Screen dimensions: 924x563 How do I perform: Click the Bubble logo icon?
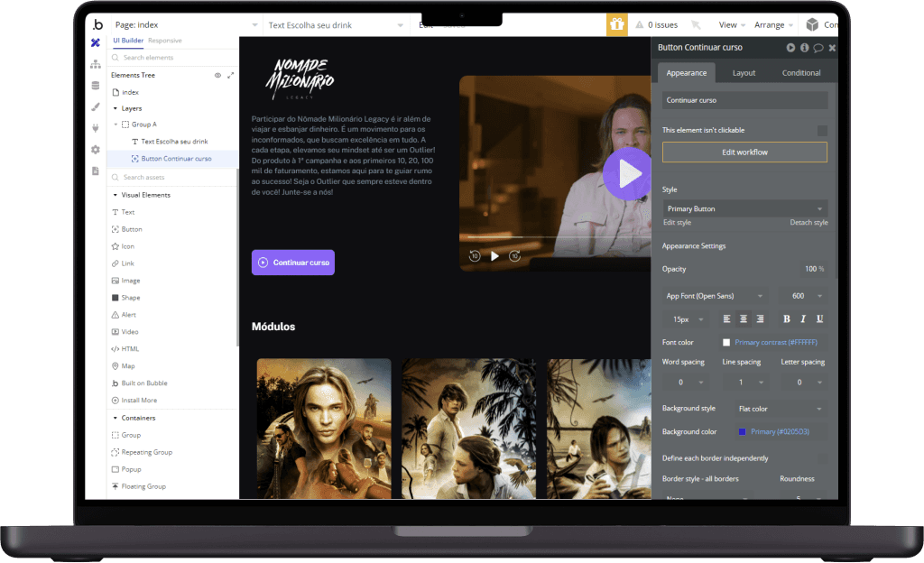coord(97,24)
